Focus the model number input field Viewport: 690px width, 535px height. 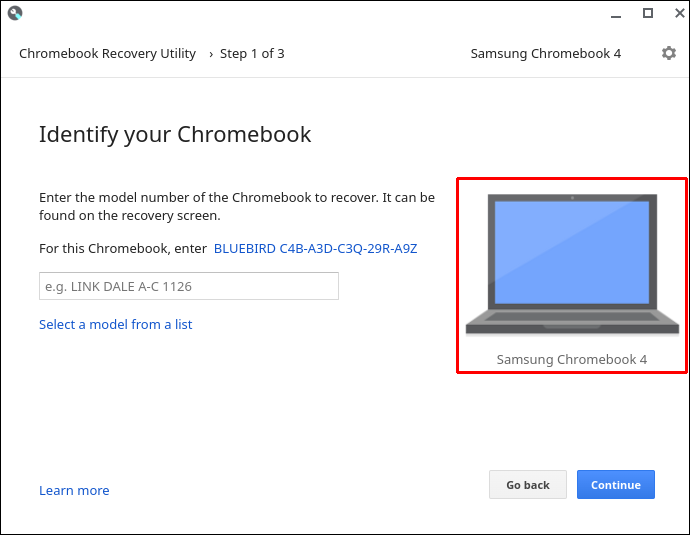189,286
